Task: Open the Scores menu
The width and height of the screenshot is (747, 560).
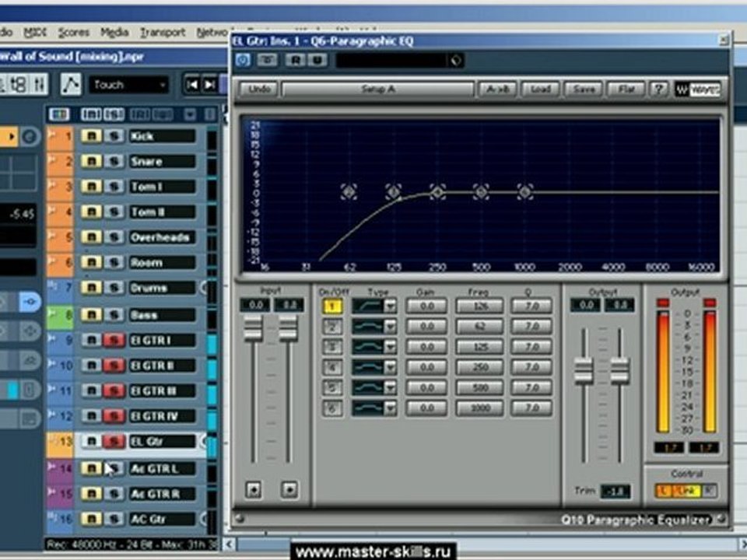Action: pos(74,33)
